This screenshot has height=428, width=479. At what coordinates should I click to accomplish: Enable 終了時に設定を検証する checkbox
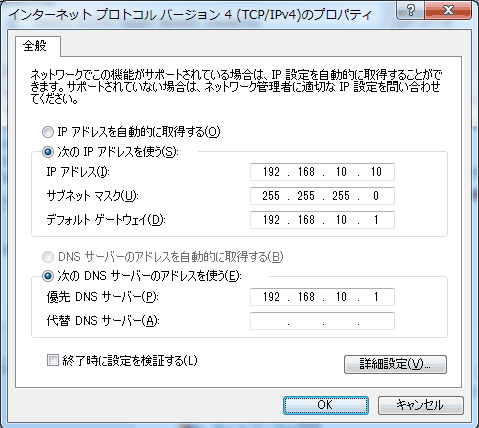(x=53, y=361)
